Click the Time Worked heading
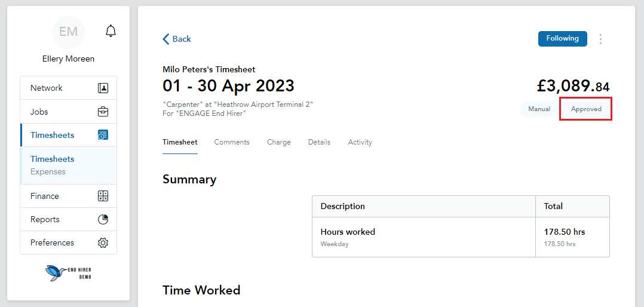This screenshot has height=307, width=644. 201,290
